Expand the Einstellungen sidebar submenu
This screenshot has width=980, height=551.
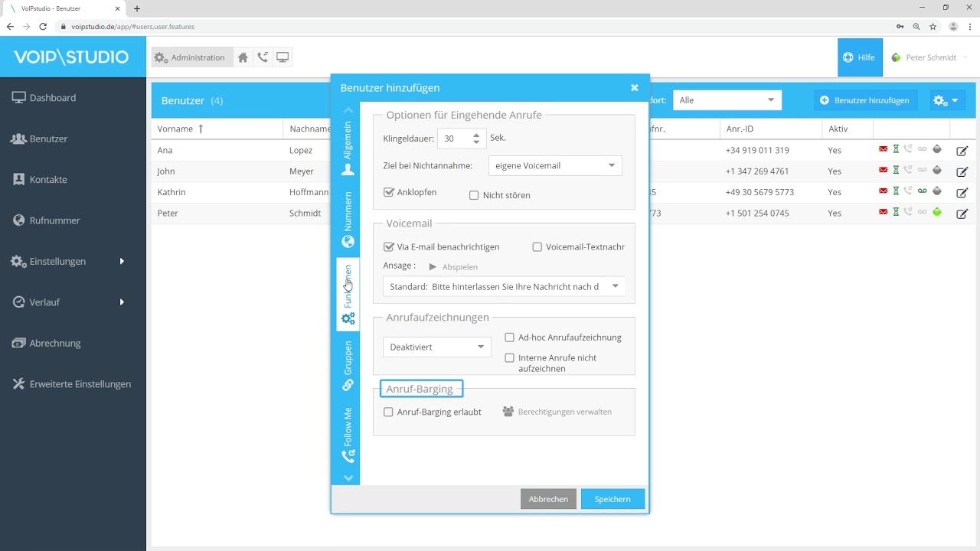(122, 262)
